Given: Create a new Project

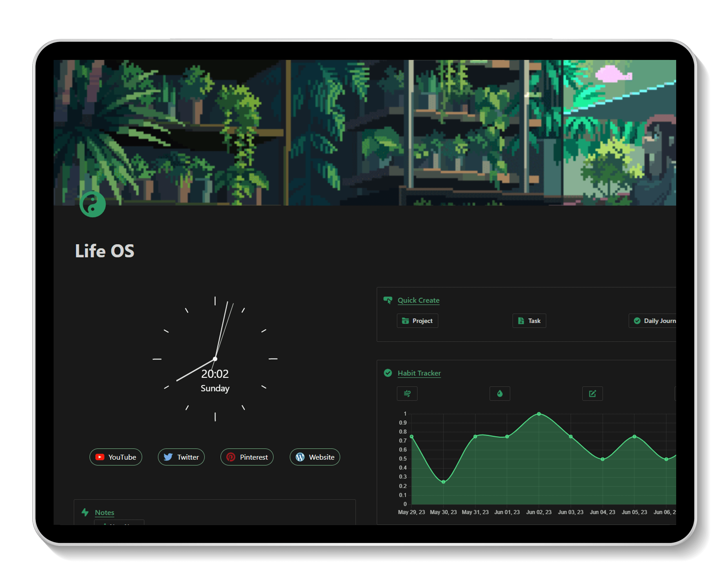Looking at the screenshot, I should 417,321.
